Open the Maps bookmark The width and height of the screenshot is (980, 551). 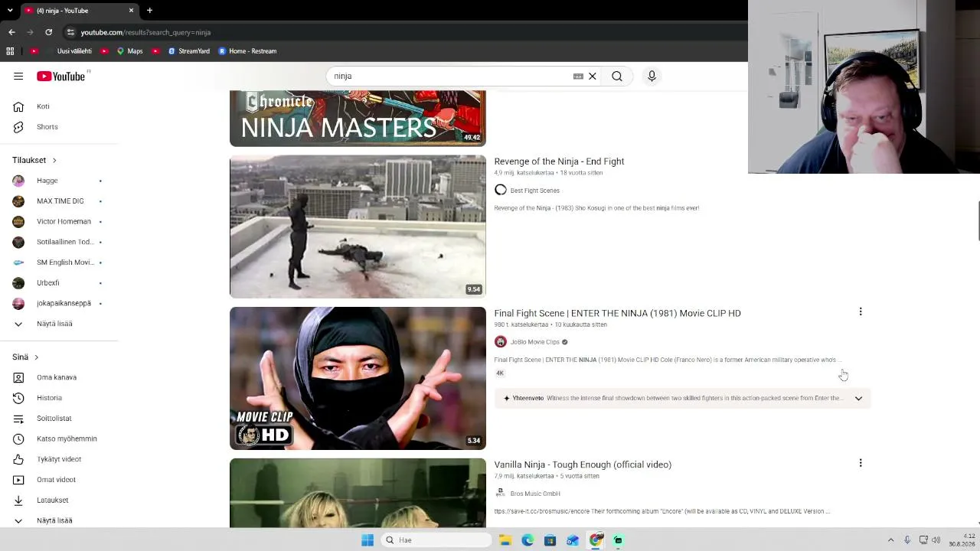(129, 51)
